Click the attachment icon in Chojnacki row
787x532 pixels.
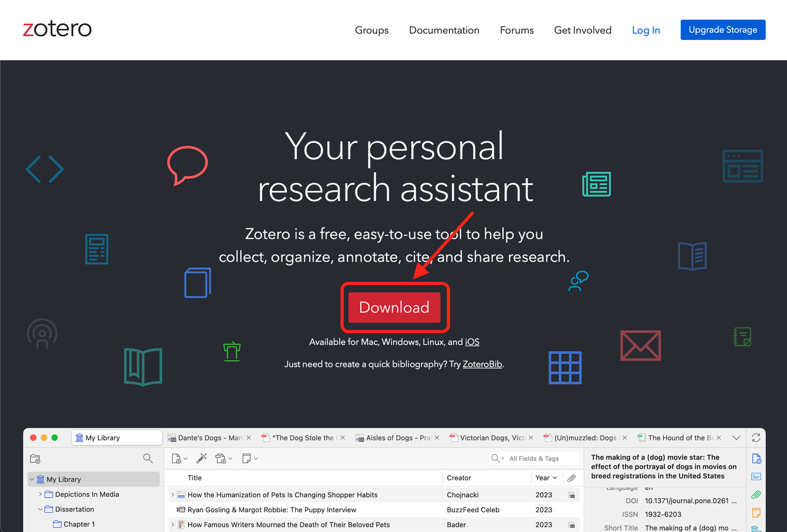coord(571,495)
